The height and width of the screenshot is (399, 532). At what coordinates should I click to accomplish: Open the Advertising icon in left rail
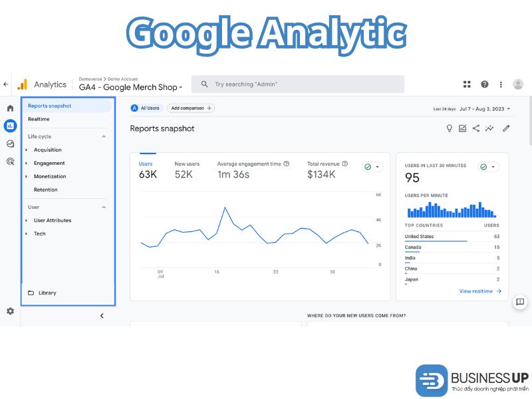pos(10,162)
